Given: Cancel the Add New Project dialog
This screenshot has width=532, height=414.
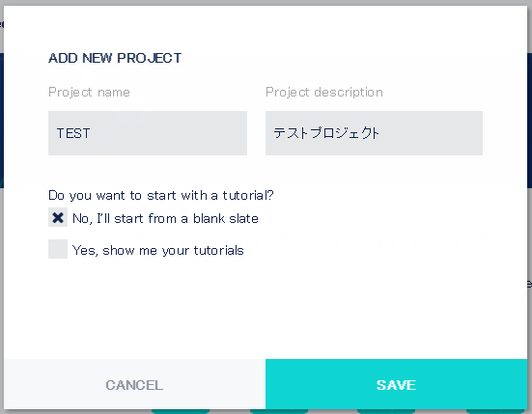Looking at the screenshot, I should pos(135,384).
